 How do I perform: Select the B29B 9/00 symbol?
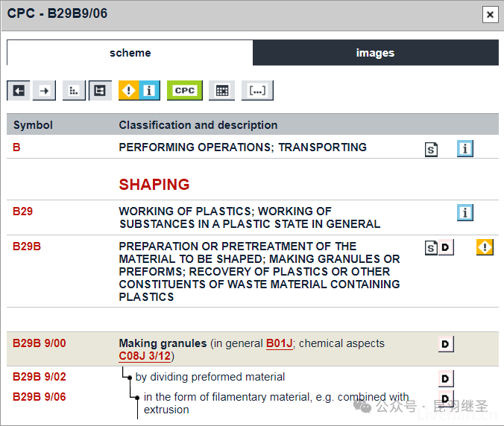(40, 343)
